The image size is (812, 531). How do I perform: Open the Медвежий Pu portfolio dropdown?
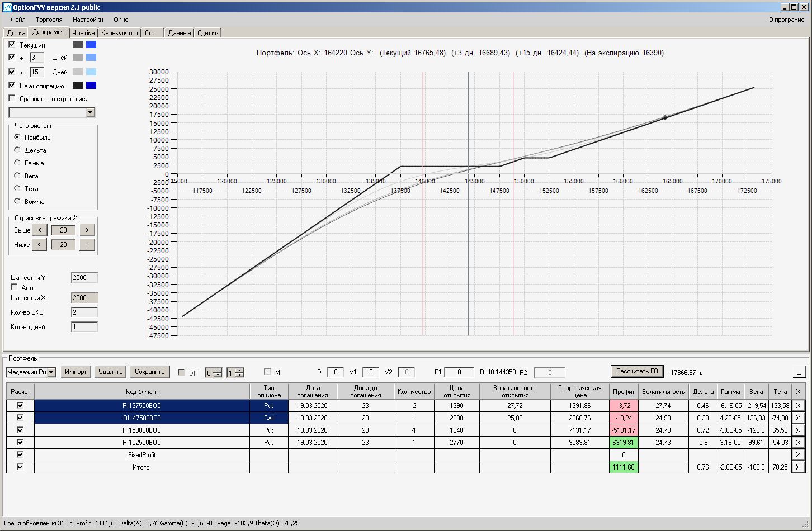51,372
